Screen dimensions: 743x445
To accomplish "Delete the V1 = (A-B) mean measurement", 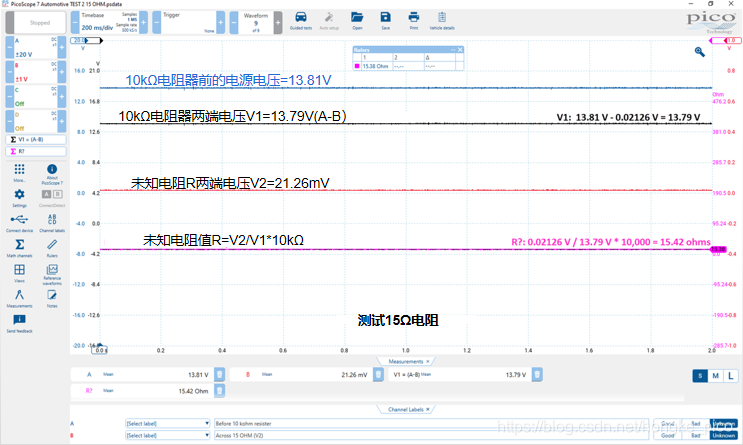I will pos(537,374).
